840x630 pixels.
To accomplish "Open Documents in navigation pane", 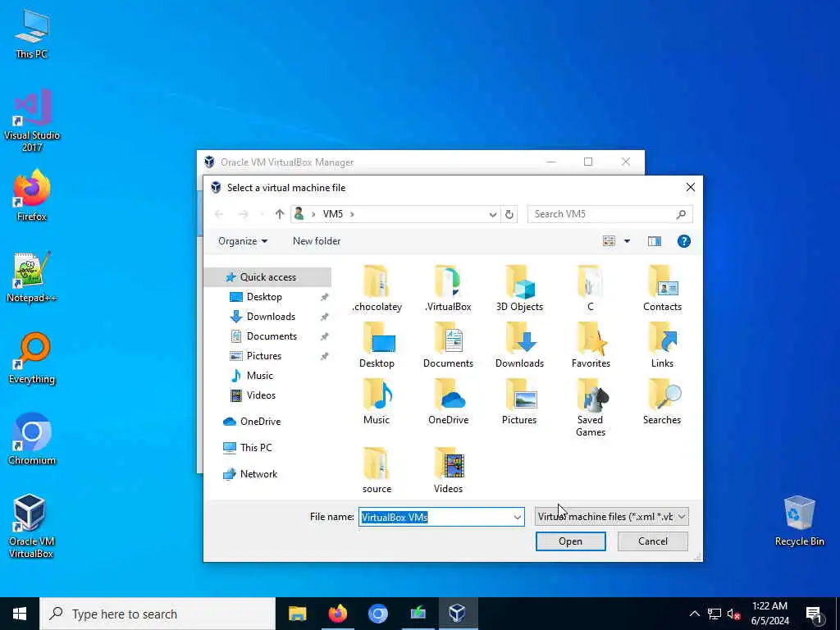I will (x=272, y=336).
